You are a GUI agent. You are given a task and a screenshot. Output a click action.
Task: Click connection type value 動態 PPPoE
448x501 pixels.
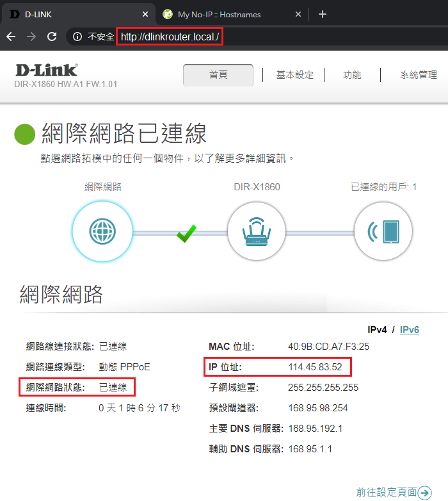coord(124,367)
